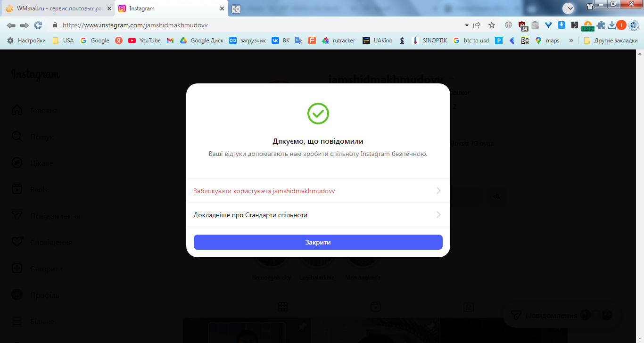Click the address bar URL
The height and width of the screenshot is (343, 644).
click(135, 25)
